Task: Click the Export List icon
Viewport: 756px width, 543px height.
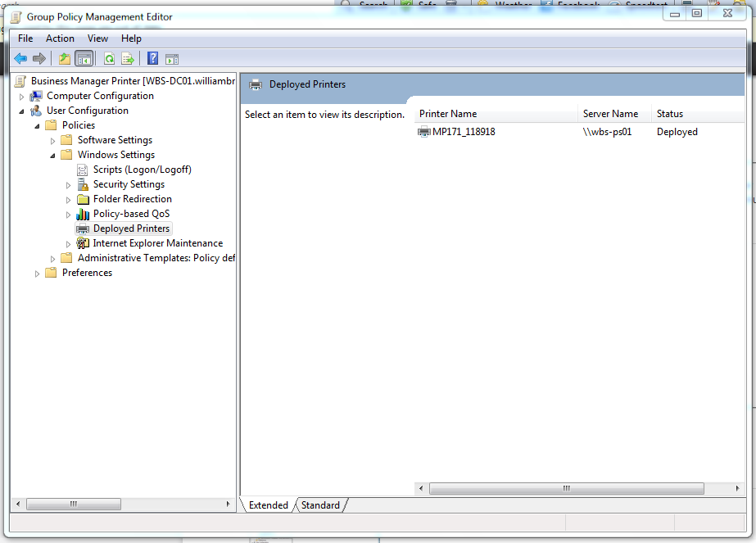Action: (128, 58)
